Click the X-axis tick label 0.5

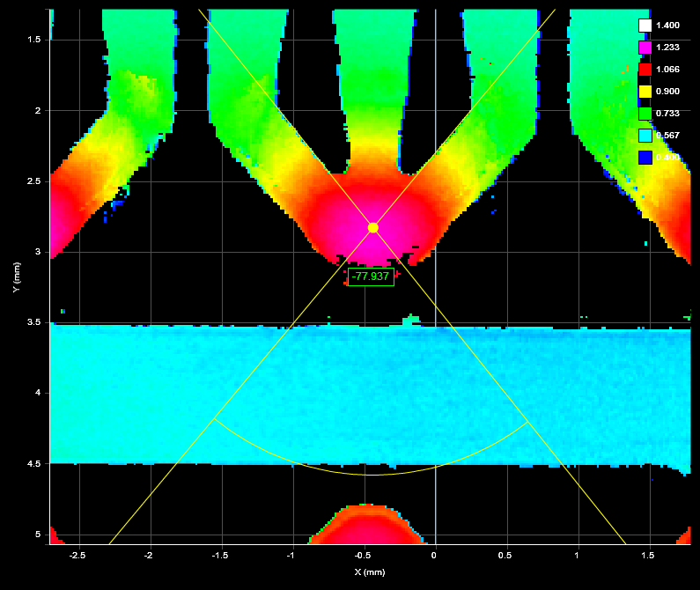point(505,555)
